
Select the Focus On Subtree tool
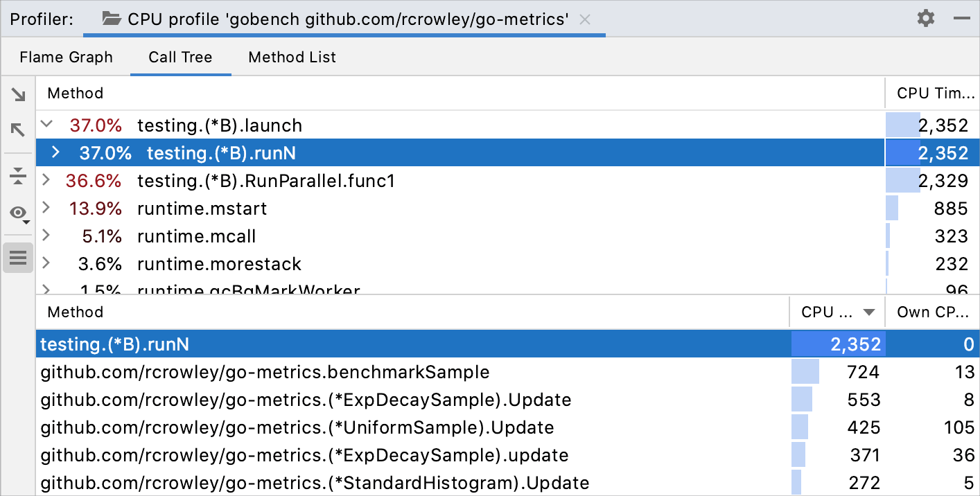point(18,95)
